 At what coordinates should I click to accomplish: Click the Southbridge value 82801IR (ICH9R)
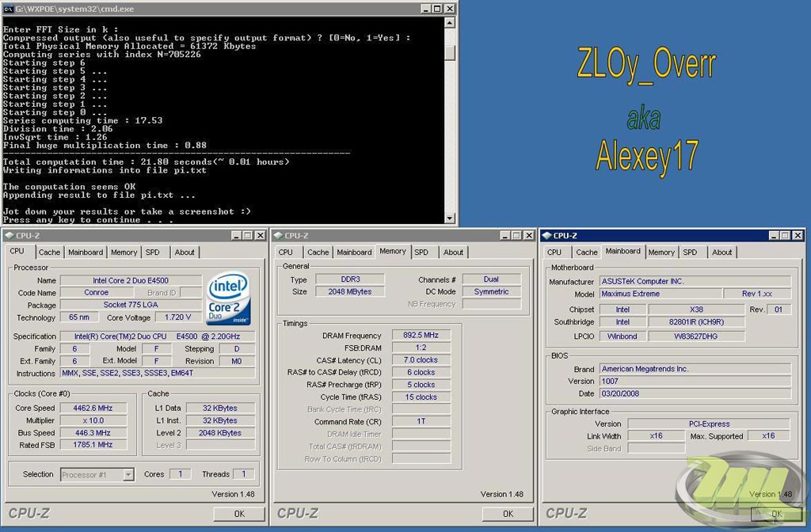coord(696,321)
